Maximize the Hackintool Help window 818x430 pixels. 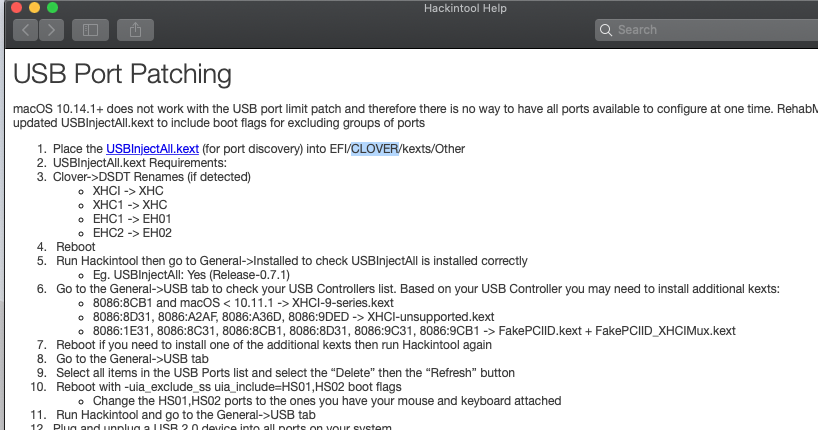pyautogui.click(x=52, y=8)
